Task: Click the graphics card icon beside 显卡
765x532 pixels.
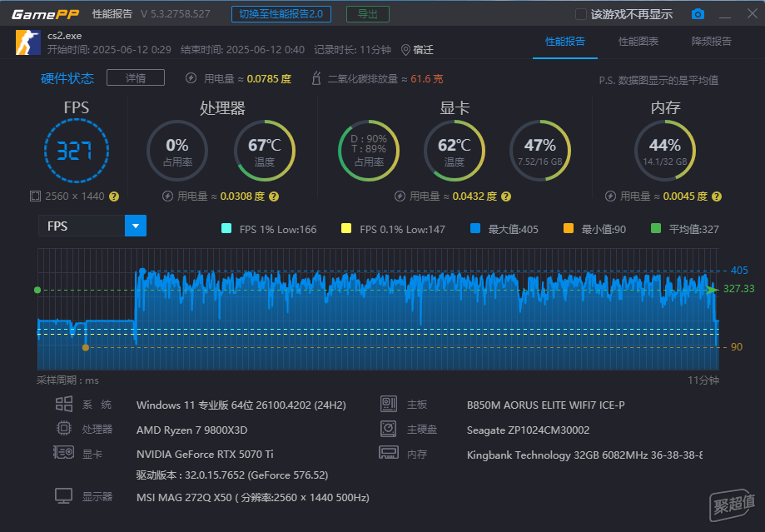Action: point(63,452)
